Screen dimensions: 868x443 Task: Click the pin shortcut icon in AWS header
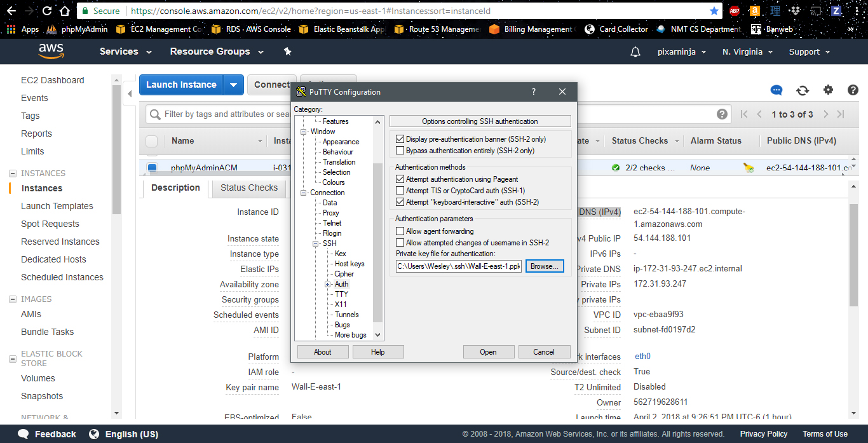point(287,51)
